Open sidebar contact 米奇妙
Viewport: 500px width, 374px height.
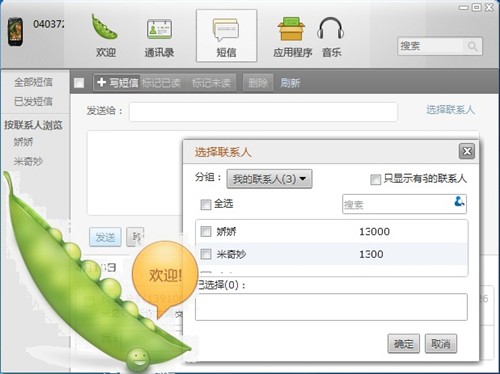point(28,161)
